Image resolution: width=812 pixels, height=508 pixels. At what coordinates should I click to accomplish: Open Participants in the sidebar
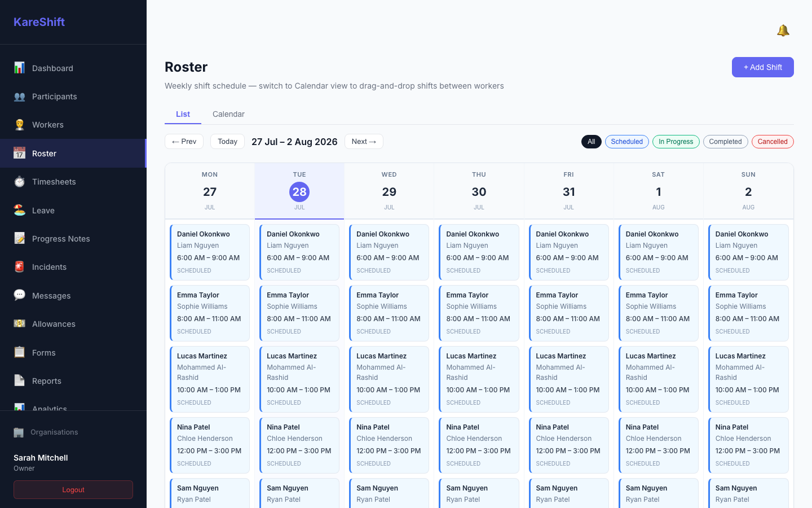[x=73, y=97]
